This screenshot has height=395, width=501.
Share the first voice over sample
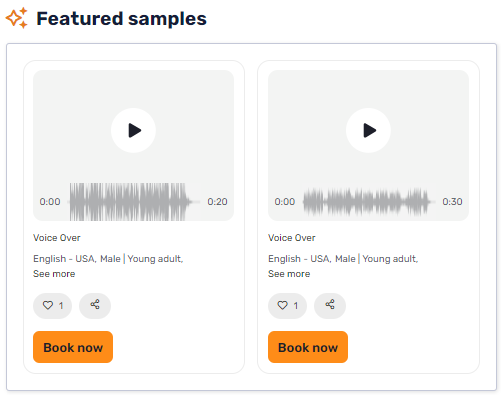click(95, 305)
